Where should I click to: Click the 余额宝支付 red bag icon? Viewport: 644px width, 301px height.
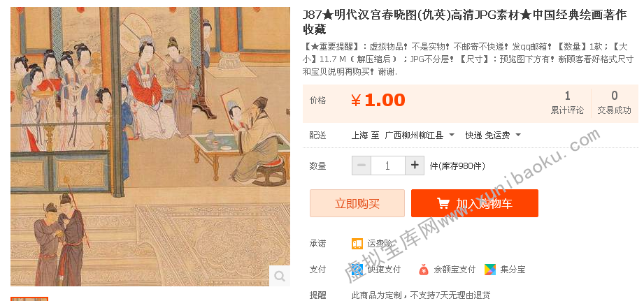(424, 270)
